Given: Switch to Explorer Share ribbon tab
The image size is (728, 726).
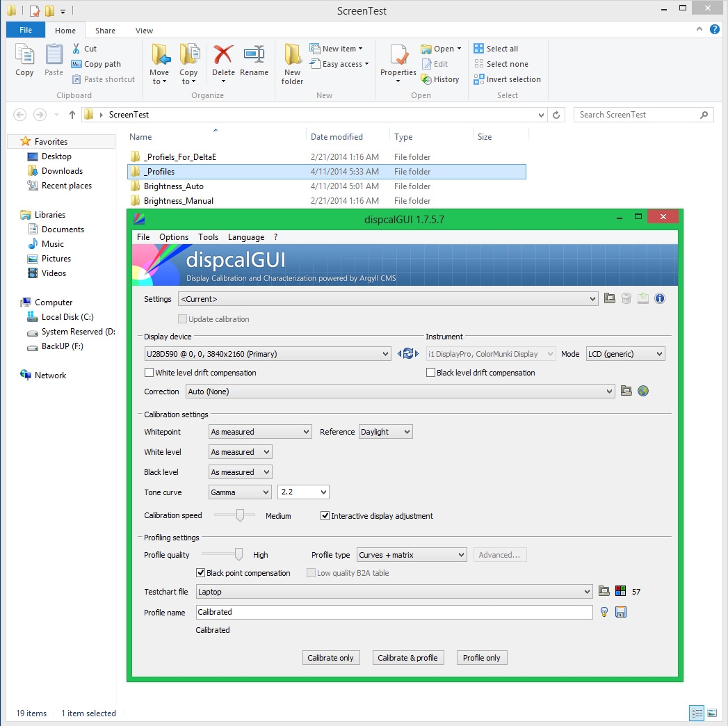Looking at the screenshot, I should click(105, 30).
